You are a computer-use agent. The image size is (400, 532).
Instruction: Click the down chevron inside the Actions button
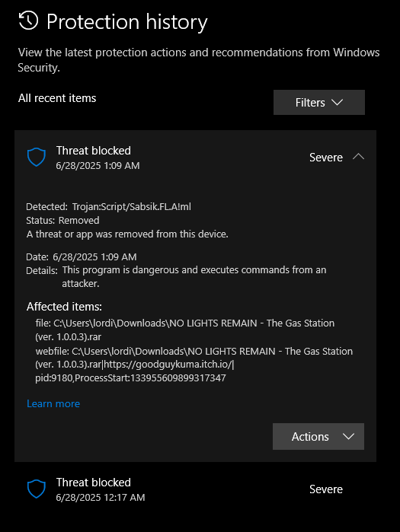[x=349, y=437]
